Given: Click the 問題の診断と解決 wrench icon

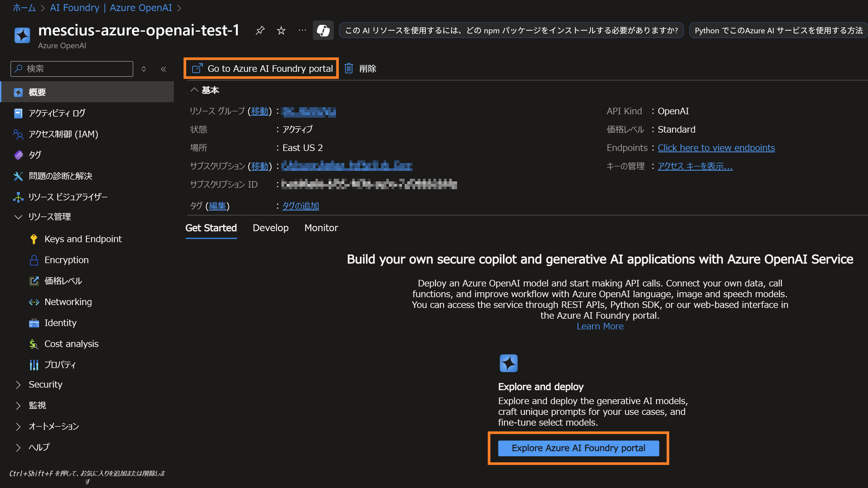Looking at the screenshot, I should (18, 176).
